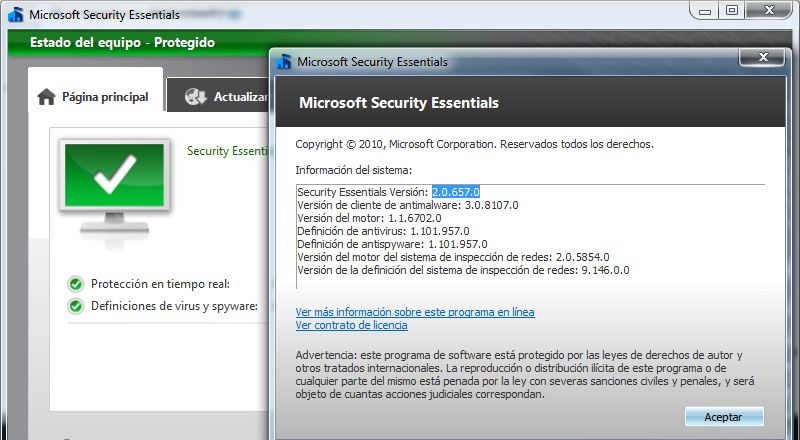800x440 pixels.
Task: Click the green check next to Definiciones de virus
Action: [76, 306]
